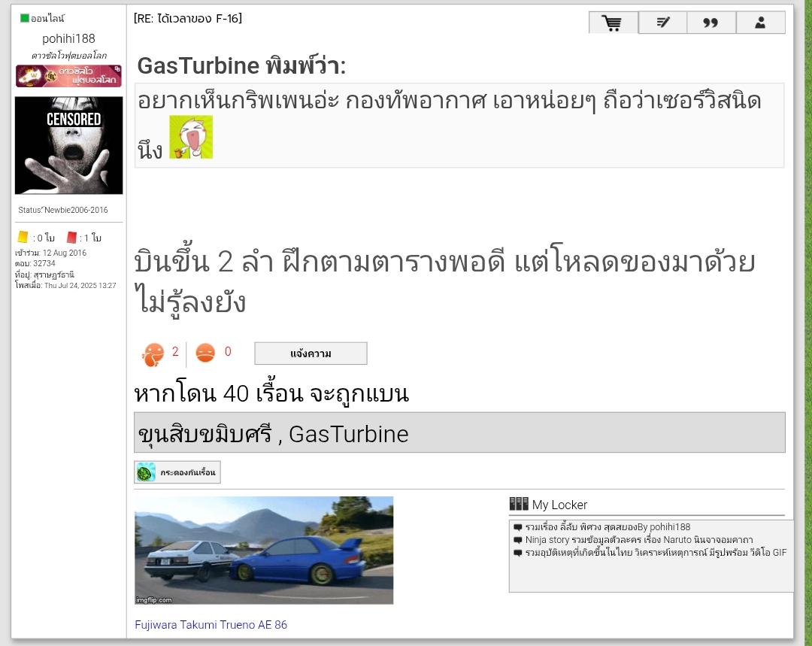Open Fujiwara Takumi Trueno AE 86 link
The height and width of the screenshot is (646, 812).
click(211, 625)
